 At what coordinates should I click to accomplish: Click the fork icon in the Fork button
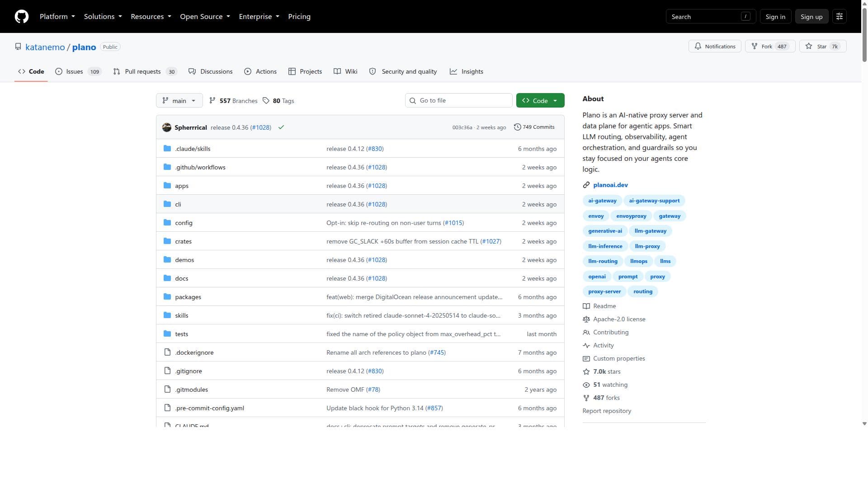[x=754, y=47]
